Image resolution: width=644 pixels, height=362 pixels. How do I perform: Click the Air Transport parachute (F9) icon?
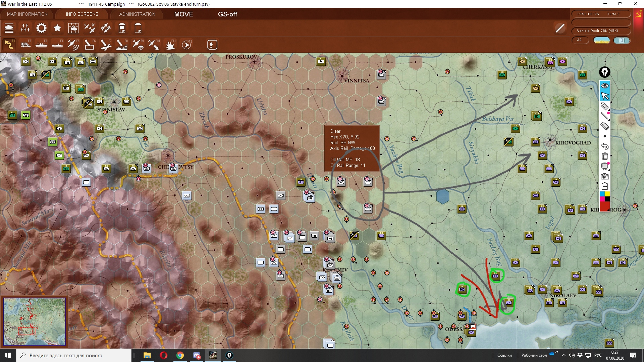click(x=138, y=45)
